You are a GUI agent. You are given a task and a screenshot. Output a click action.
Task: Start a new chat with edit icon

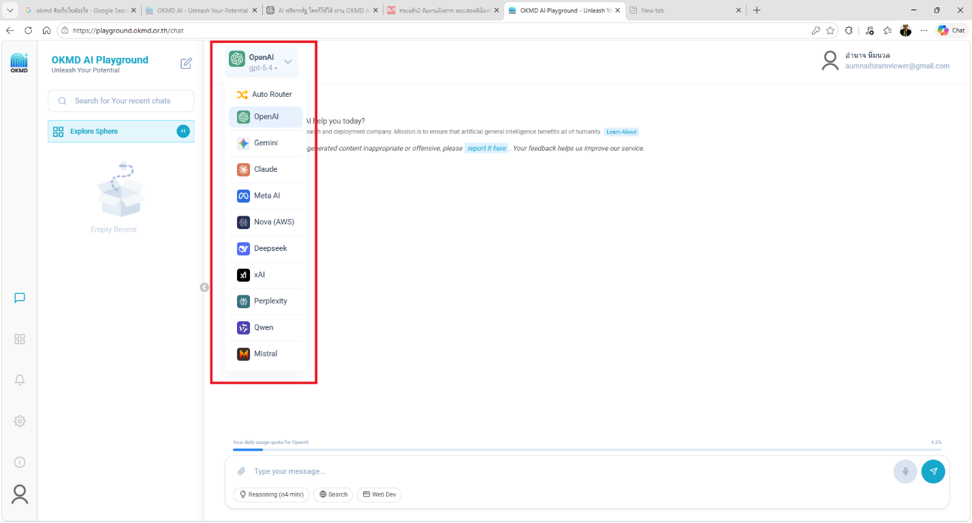click(x=186, y=63)
